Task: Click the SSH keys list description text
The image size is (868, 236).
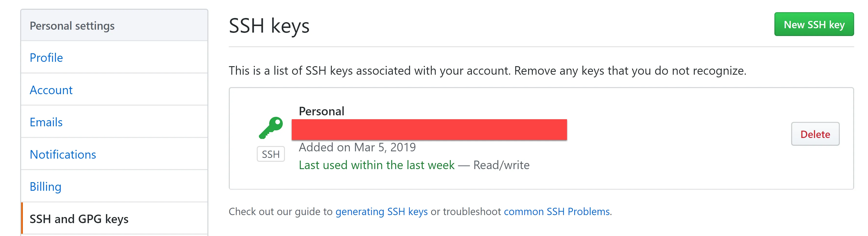Action: point(487,71)
